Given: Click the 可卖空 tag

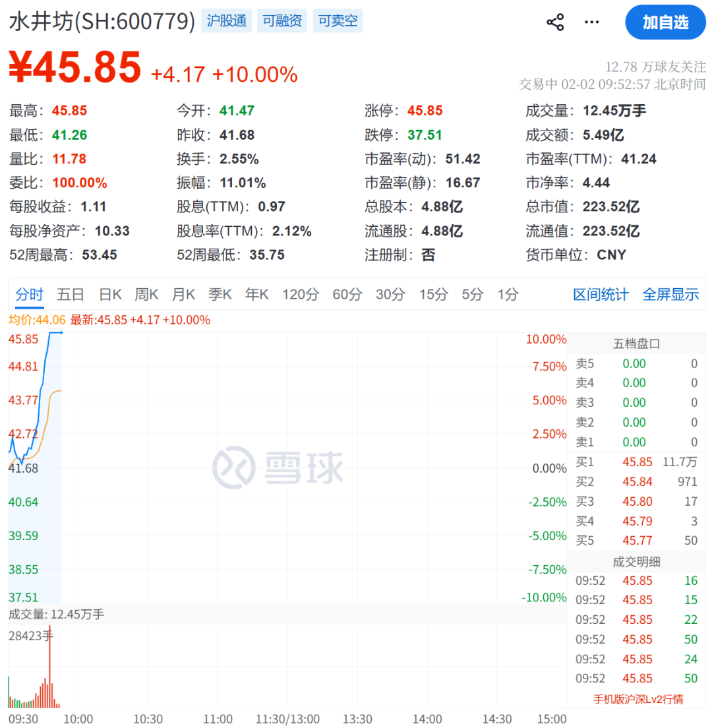Looking at the screenshot, I should click(338, 20).
